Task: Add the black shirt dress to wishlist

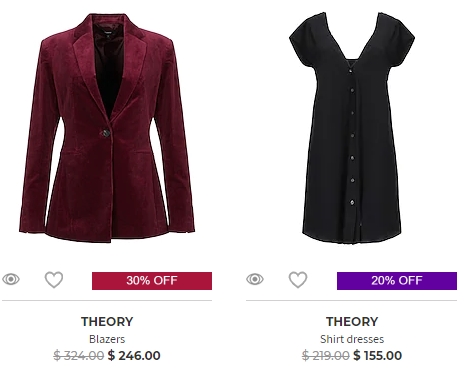Action: pos(298,280)
